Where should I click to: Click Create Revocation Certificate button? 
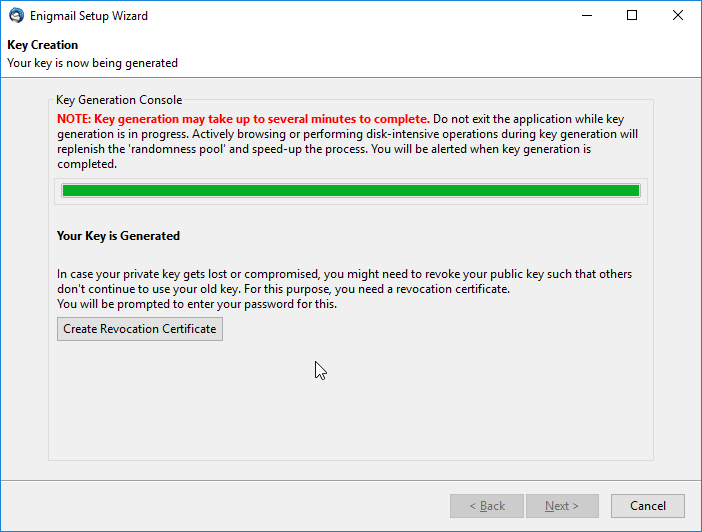pyautogui.click(x=140, y=329)
